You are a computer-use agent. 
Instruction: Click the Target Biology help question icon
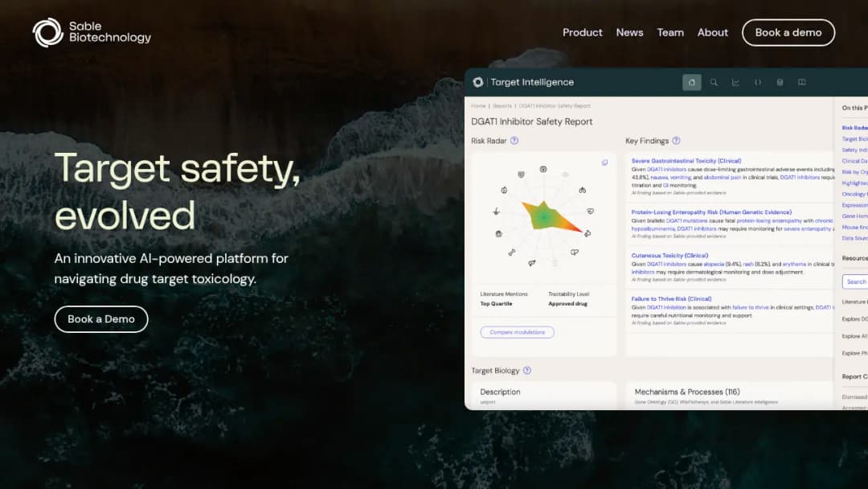point(527,371)
